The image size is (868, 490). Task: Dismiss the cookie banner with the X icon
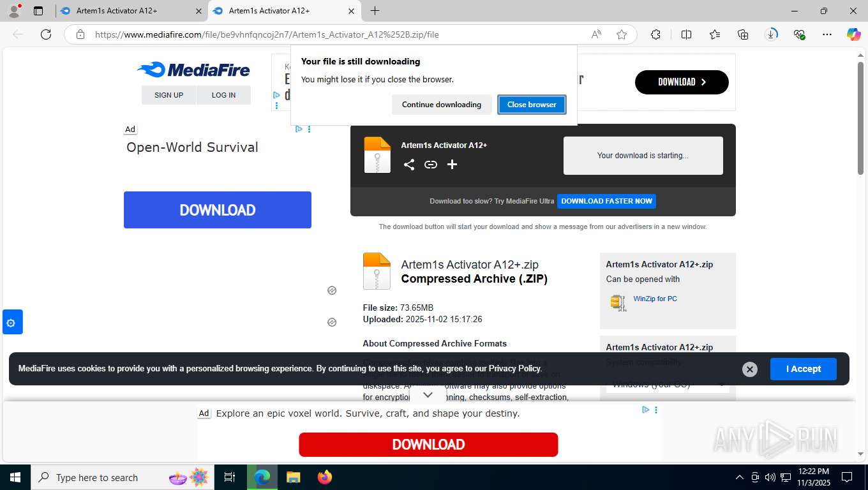pos(750,369)
